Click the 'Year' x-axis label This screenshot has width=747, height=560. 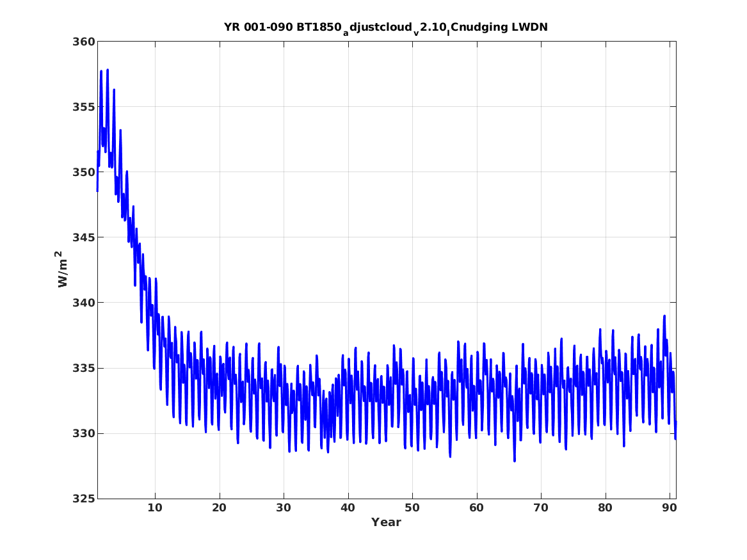pos(386,522)
